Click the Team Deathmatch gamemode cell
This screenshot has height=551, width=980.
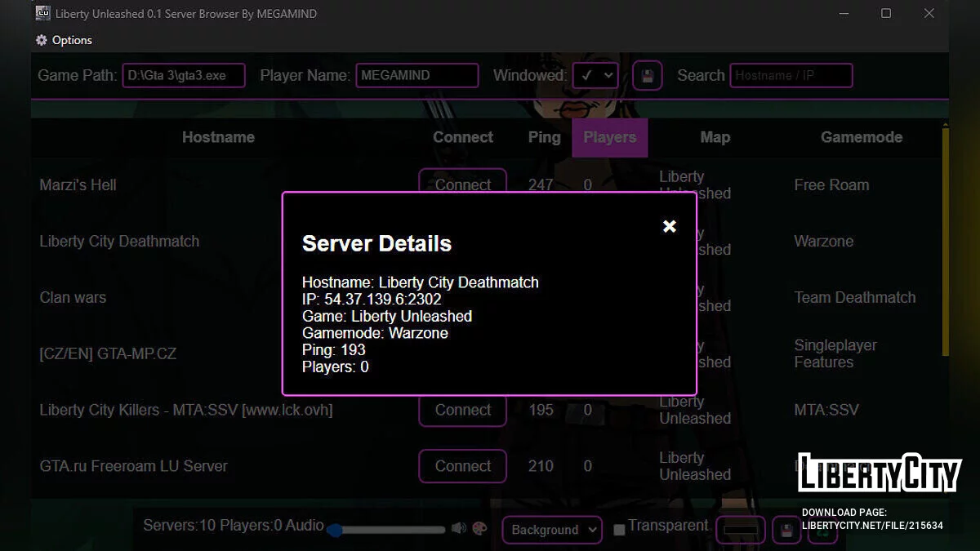click(855, 297)
